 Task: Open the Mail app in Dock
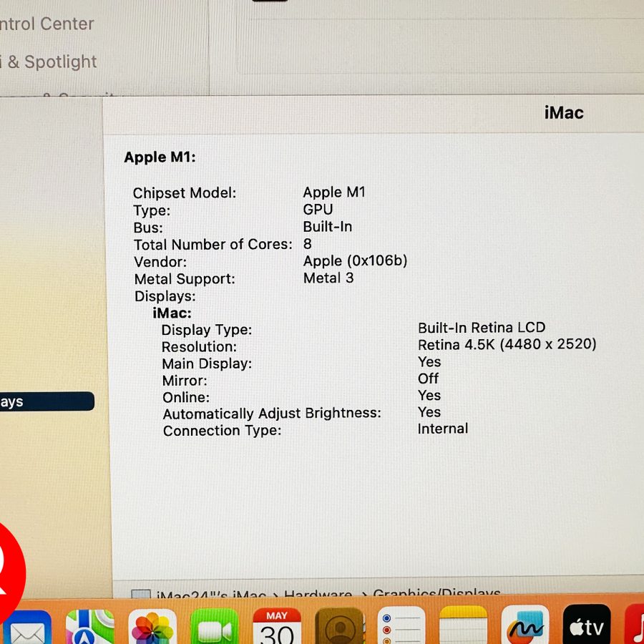coord(26,628)
